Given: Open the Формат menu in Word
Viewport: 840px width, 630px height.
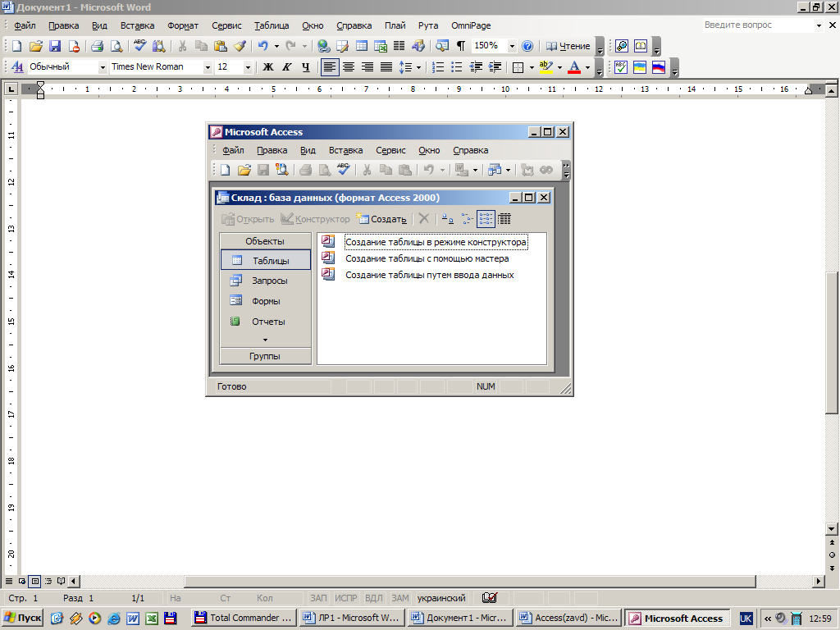Looking at the screenshot, I should pos(183,25).
